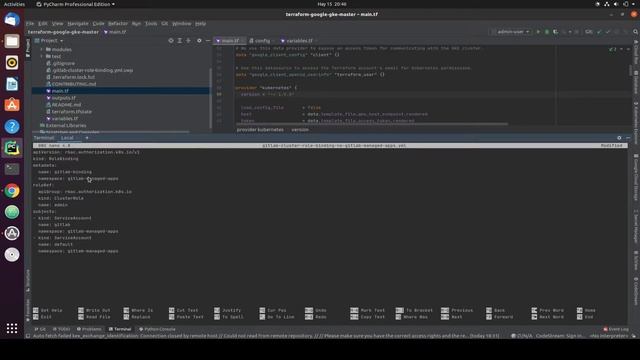Open the Tools menu
640x360 pixels.
(151, 24)
